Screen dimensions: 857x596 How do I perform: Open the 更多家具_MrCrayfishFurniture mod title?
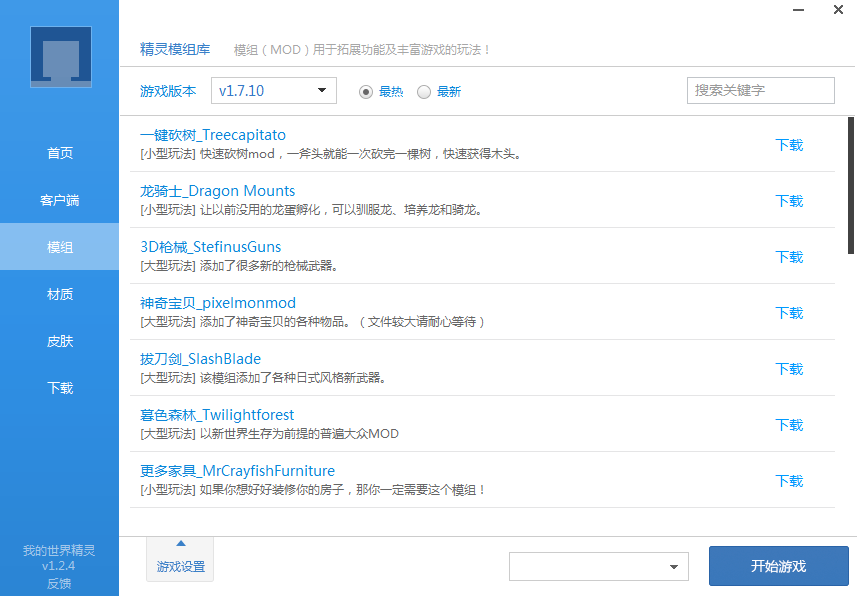[x=237, y=471]
